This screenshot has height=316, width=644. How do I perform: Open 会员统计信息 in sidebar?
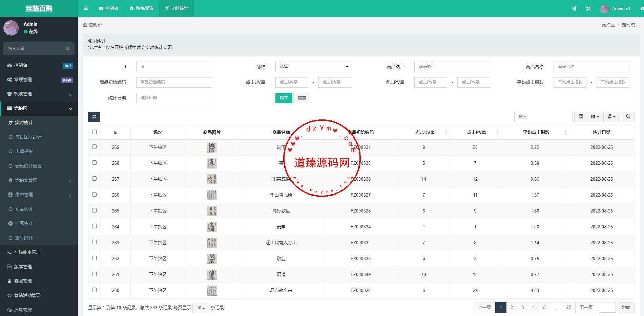click(39, 166)
